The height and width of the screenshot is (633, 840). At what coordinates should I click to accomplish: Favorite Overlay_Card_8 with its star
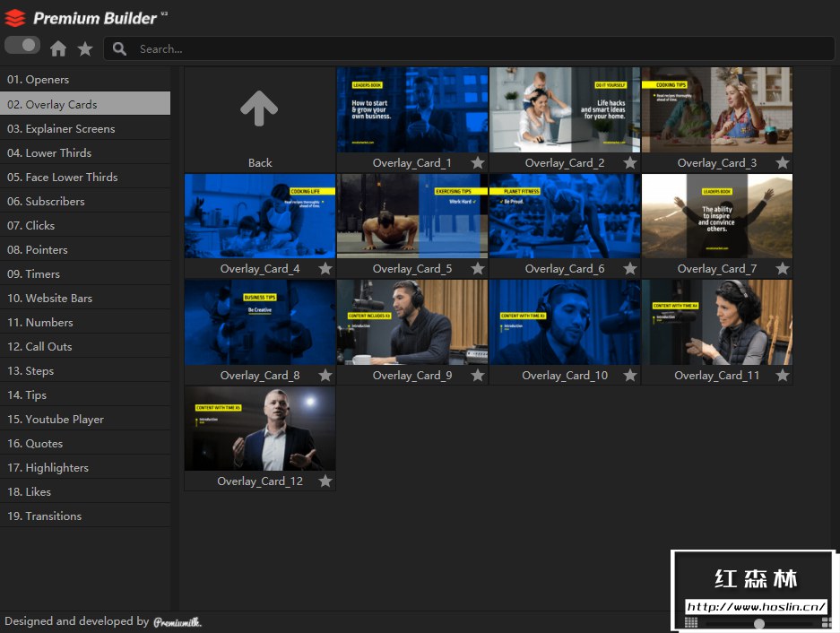(325, 375)
